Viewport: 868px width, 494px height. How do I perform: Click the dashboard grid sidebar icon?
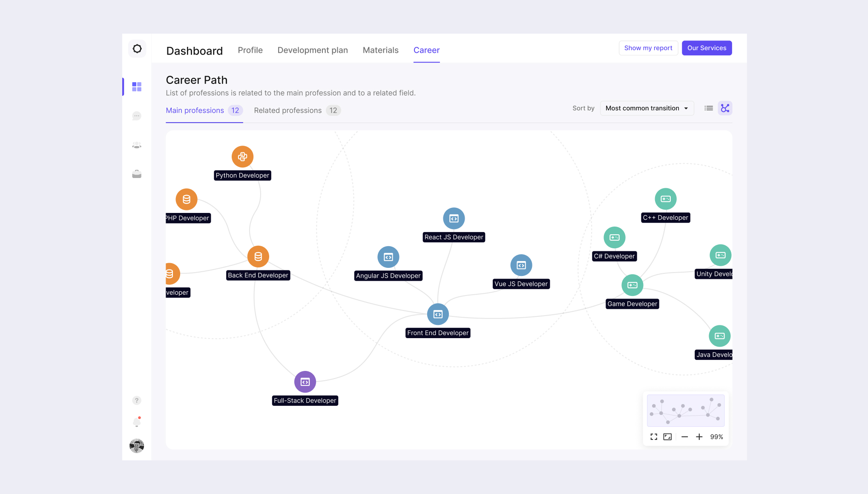point(137,87)
